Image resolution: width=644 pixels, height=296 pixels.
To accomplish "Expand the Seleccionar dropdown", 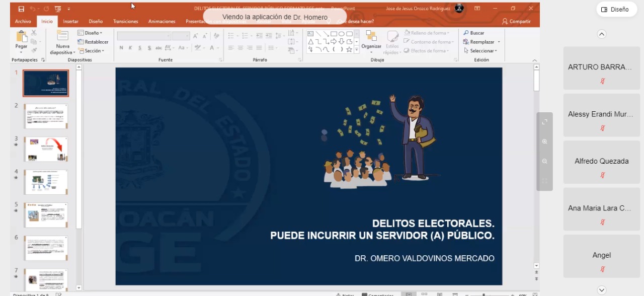I will (x=480, y=51).
